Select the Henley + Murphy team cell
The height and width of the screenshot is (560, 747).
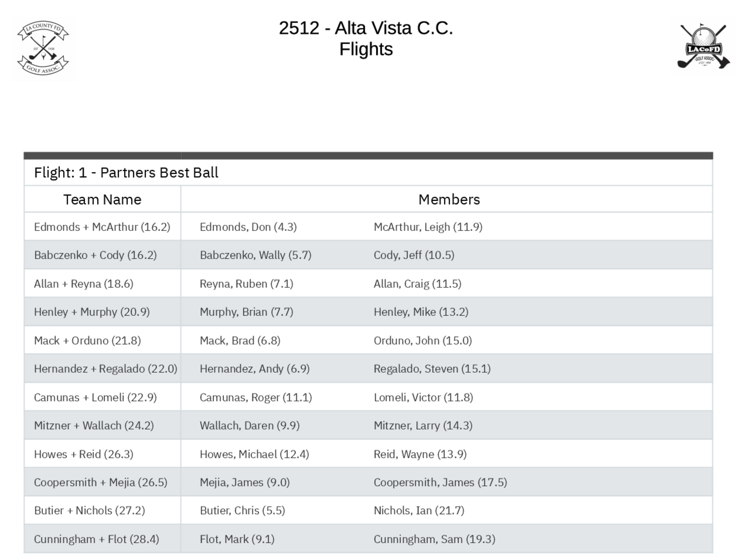pos(92,312)
